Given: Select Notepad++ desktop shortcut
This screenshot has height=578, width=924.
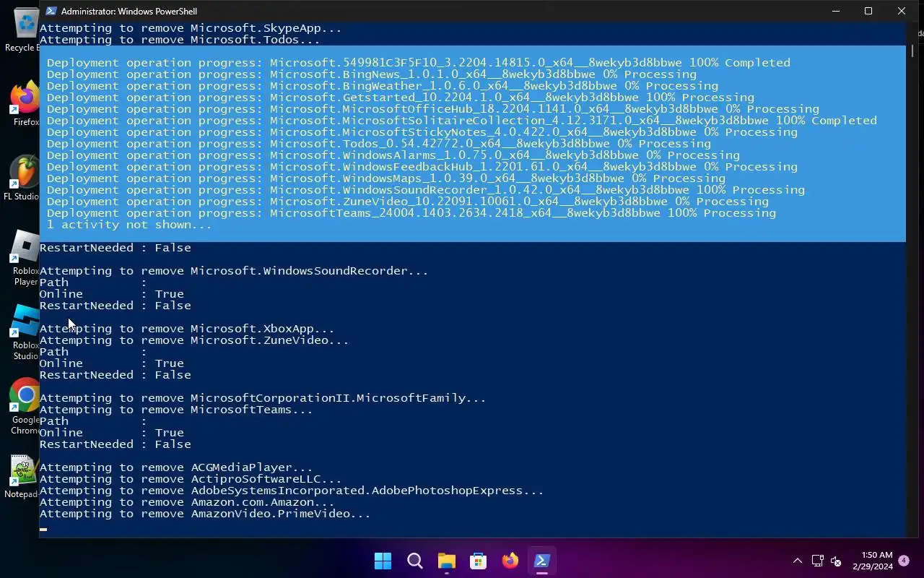Looking at the screenshot, I should 22,477.
